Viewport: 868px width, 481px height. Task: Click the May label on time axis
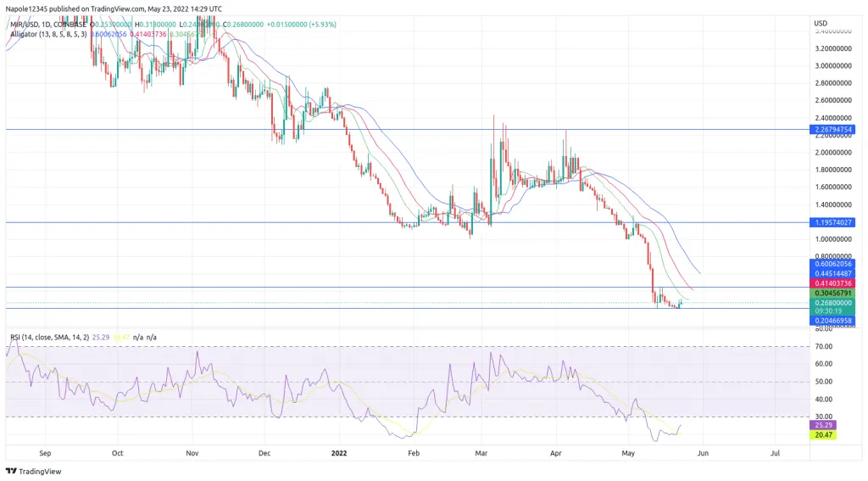[628, 453]
